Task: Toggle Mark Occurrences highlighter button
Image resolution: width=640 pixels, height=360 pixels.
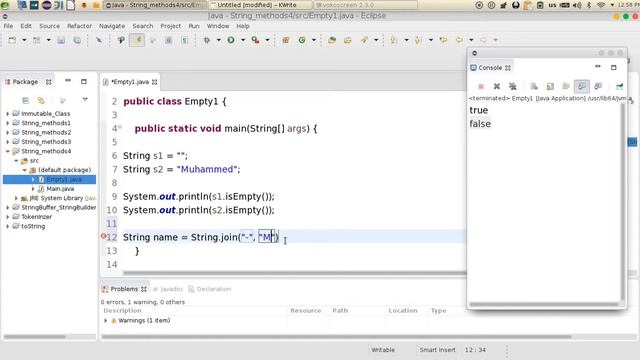Action: point(137,40)
